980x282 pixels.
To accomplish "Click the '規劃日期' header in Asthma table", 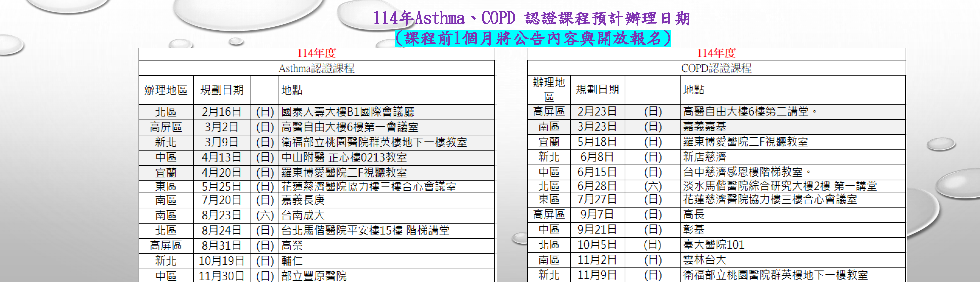I will point(222,90).
